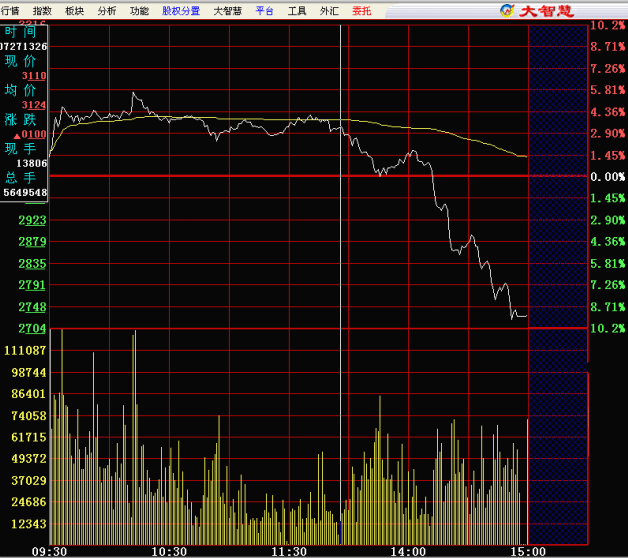Click the 10:30 time axis label
628x558 pixels.
point(169,551)
